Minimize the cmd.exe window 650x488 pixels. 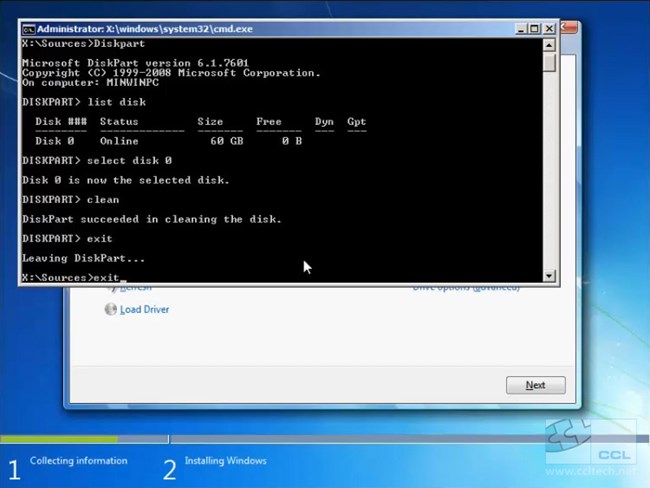(x=521, y=29)
